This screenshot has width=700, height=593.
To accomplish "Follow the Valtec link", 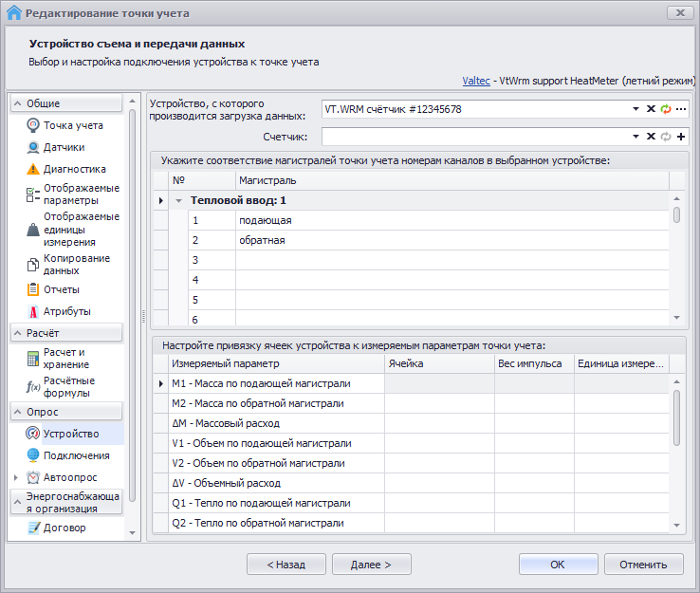I will point(477,83).
